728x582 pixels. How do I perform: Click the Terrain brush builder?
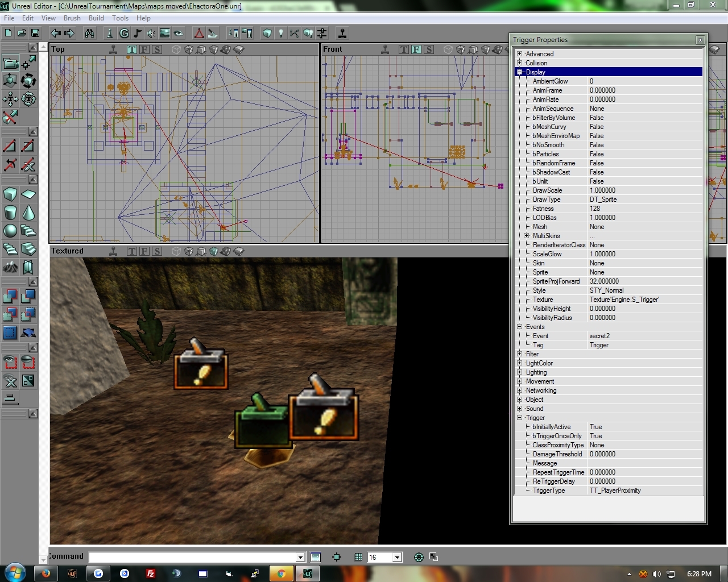pyautogui.click(x=10, y=267)
